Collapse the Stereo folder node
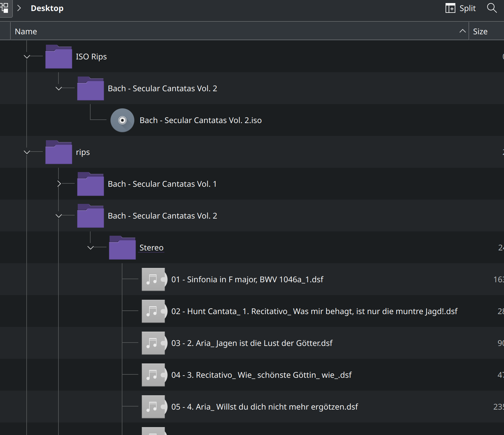Screen dimensions: 504x435 coord(90,248)
